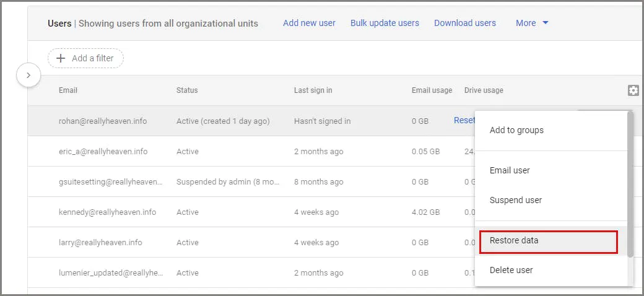Click the Email column header
Screen dimensions: 644x296
coord(68,90)
